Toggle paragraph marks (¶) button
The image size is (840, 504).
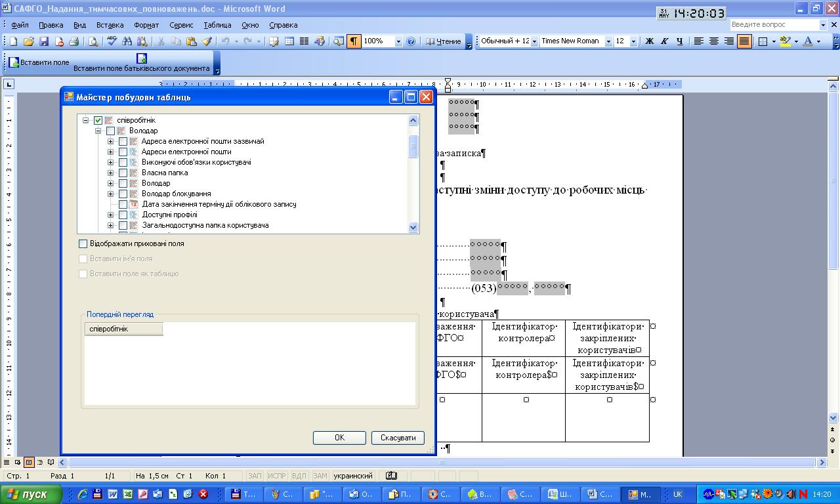pyautogui.click(x=354, y=41)
